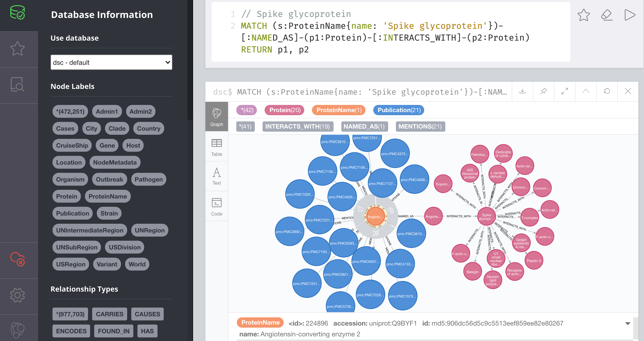Viewport: 644px width, 341px height.
Task: Download the result frame via download icon
Action: click(523, 91)
